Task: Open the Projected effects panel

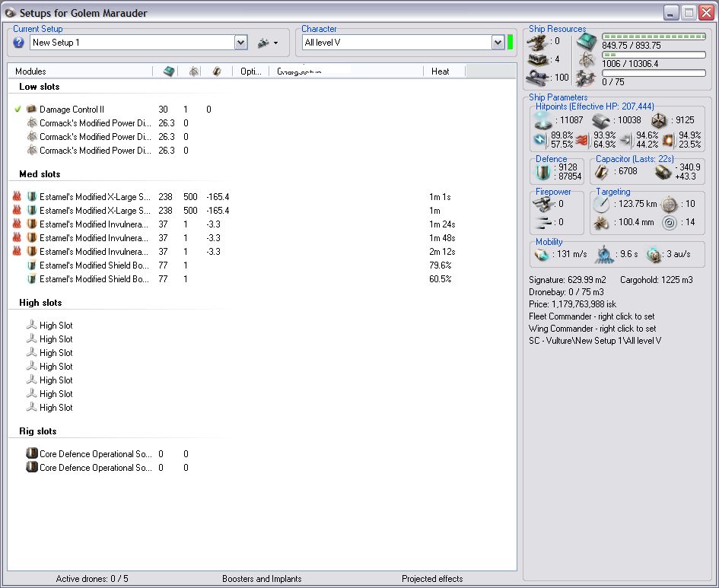Action: pos(432,579)
